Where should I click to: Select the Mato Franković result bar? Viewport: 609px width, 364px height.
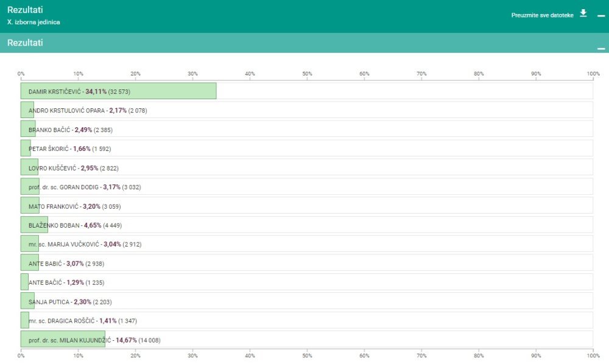click(x=30, y=206)
